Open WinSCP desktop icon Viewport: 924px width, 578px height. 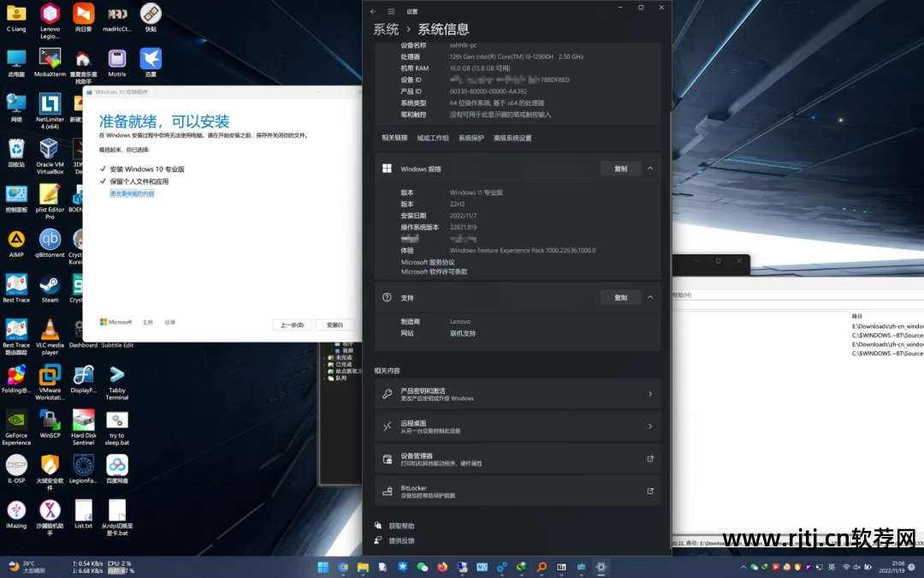click(x=50, y=425)
